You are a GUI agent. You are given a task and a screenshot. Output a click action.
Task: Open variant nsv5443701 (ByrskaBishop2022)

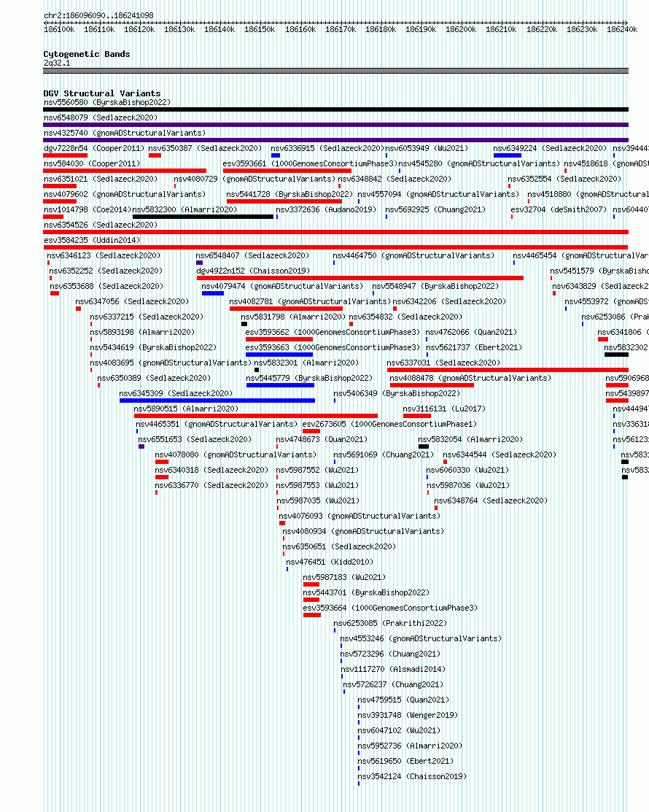click(366, 592)
